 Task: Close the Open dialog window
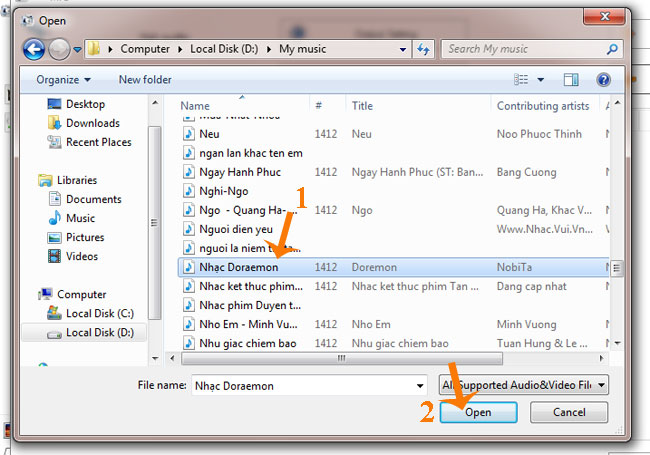tap(604, 17)
